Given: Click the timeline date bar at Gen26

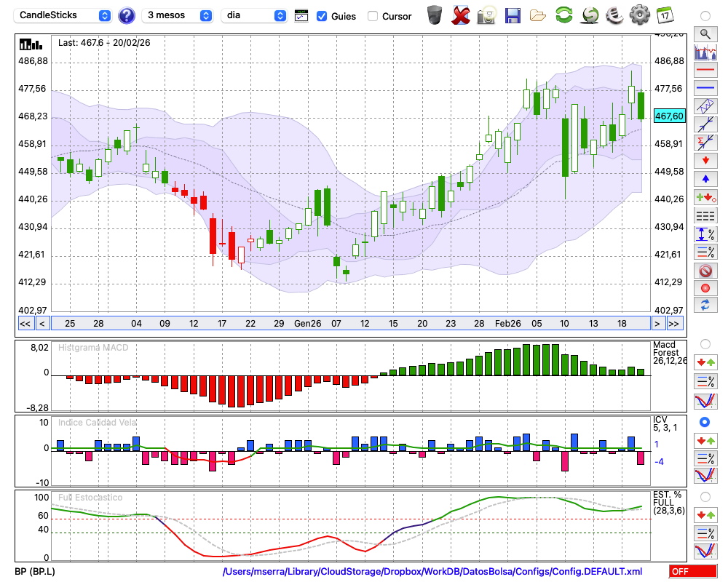Looking at the screenshot, I should tap(307, 323).
